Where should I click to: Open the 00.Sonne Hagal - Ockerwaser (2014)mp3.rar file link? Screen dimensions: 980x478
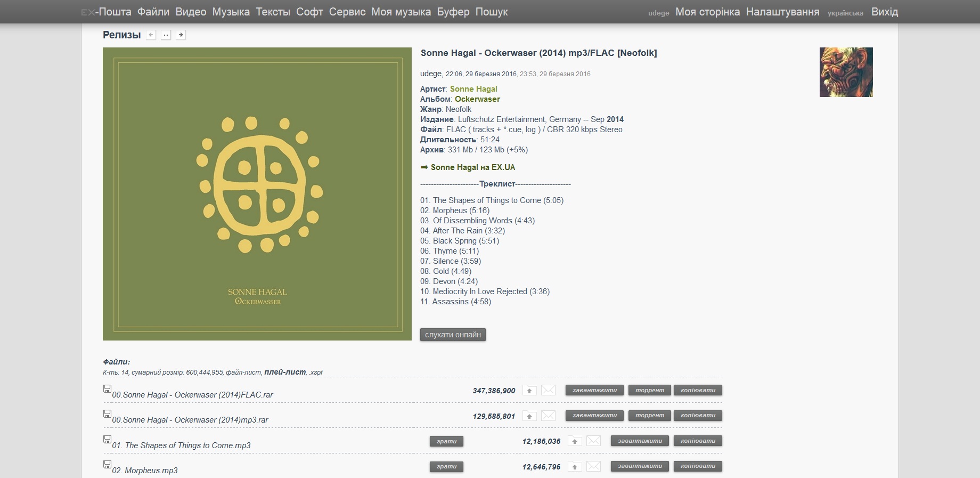pos(190,420)
